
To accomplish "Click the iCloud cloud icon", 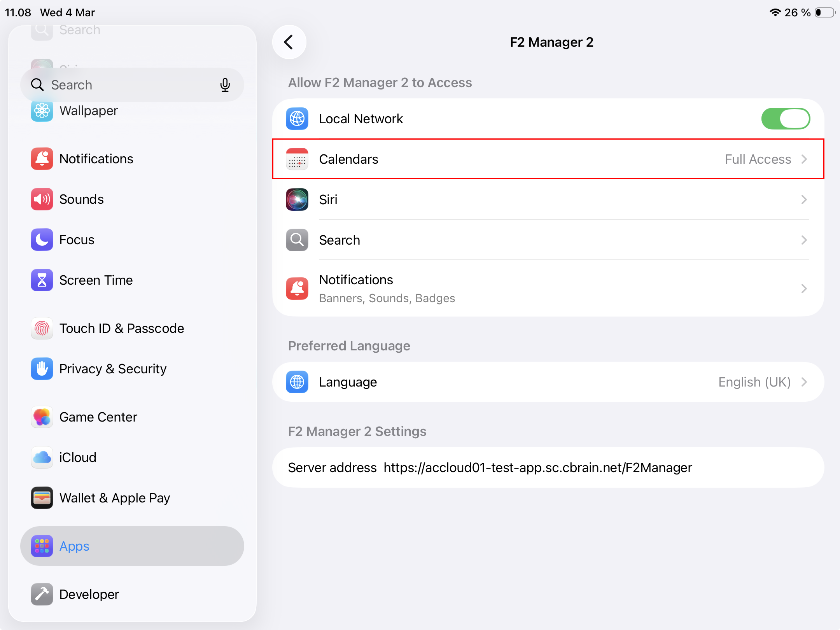I will [42, 457].
